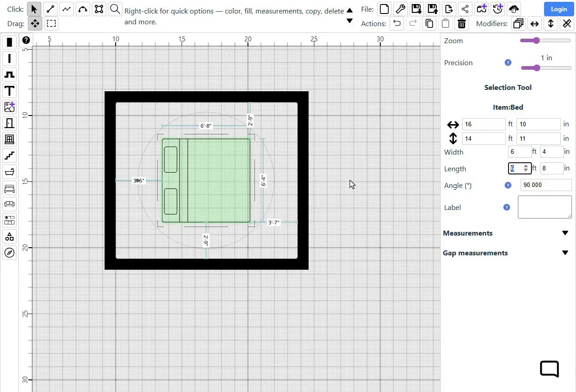576x392 pixels.
Task: Flip the item horizontally
Action: [x=534, y=23]
